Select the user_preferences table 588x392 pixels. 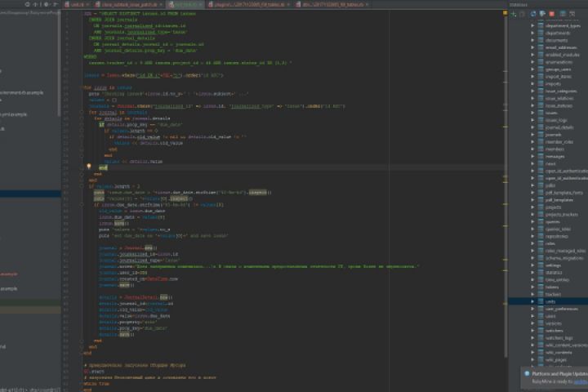point(561,309)
